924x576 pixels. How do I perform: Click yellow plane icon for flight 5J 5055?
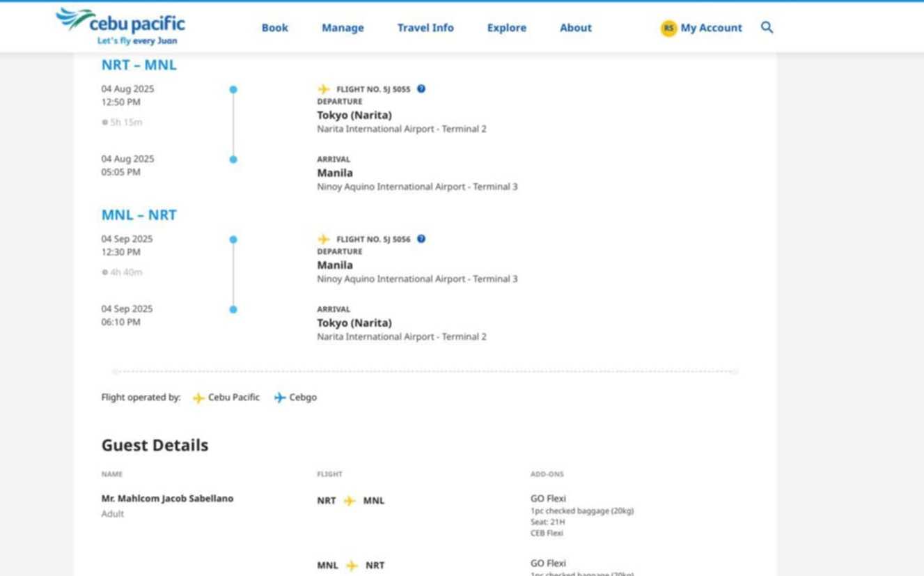[324, 89]
